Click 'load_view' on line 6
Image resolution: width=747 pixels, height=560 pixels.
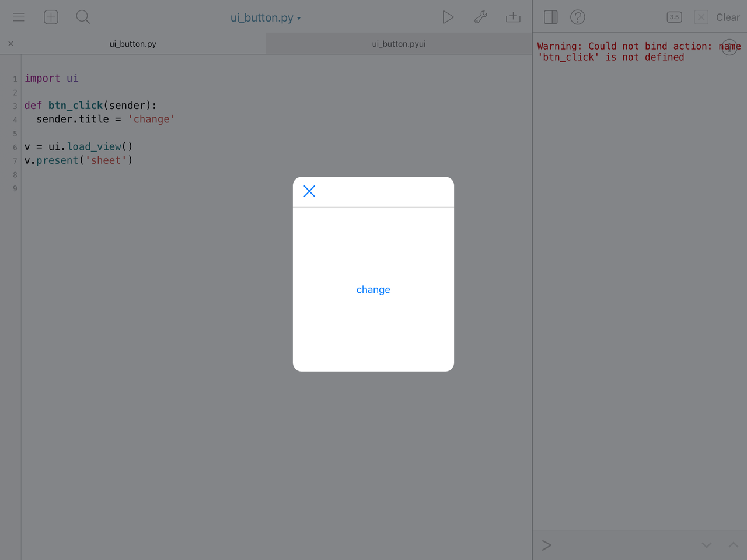point(94,147)
